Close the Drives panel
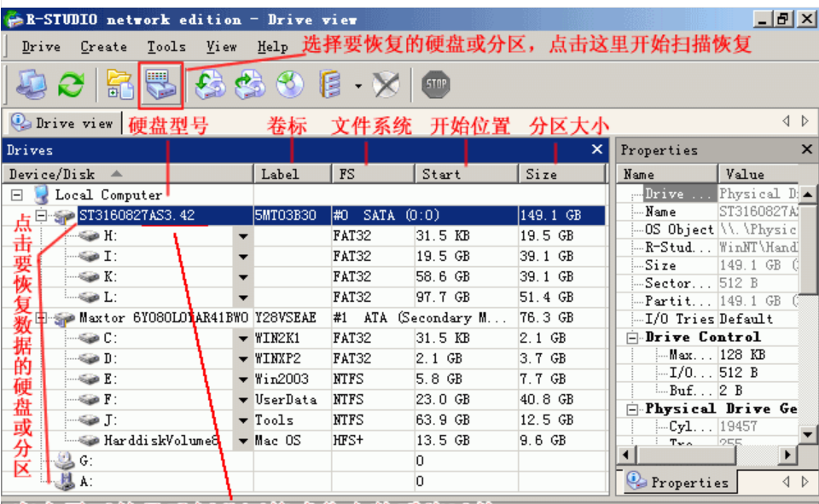The image size is (819, 504). [x=597, y=150]
